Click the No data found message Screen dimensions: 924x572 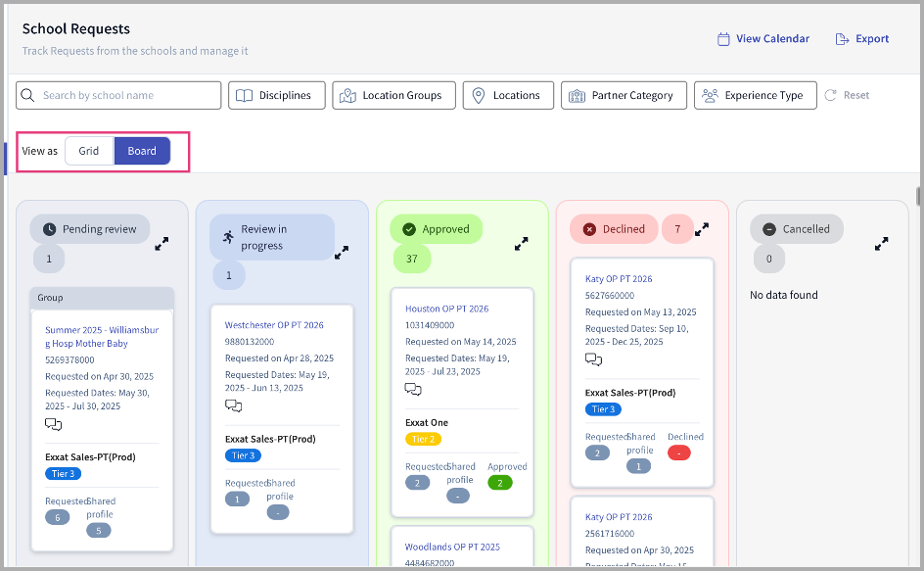[784, 295]
